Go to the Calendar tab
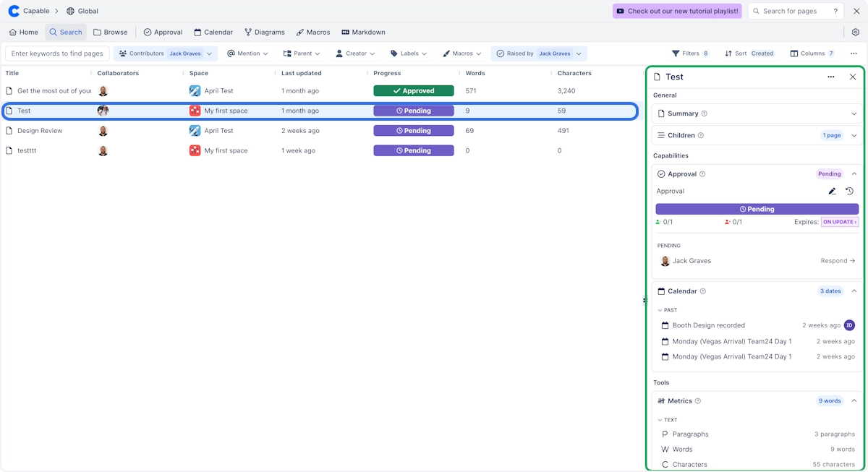Screen dimensions: 868x472 (x=213, y=33)
